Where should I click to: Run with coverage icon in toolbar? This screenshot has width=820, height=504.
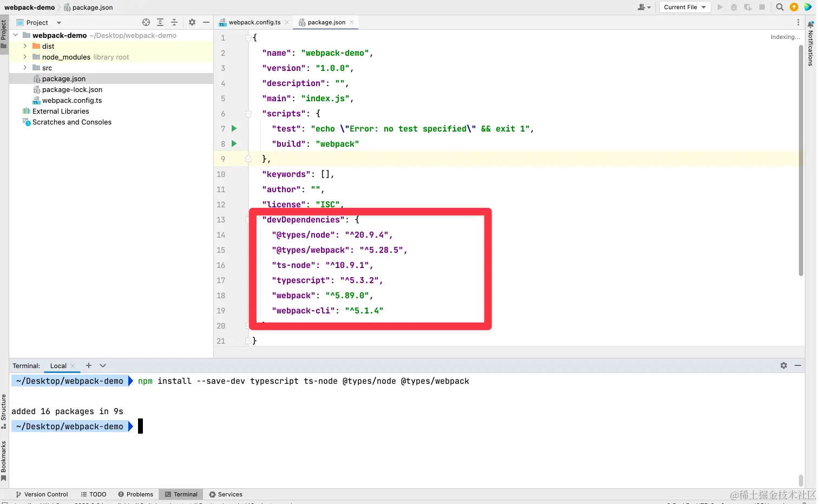click(748, 7)
